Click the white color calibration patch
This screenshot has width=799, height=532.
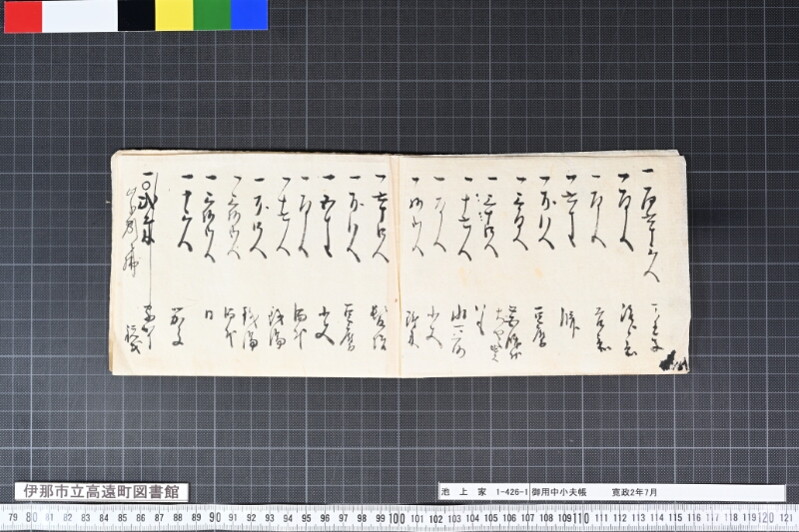(80, 15)
